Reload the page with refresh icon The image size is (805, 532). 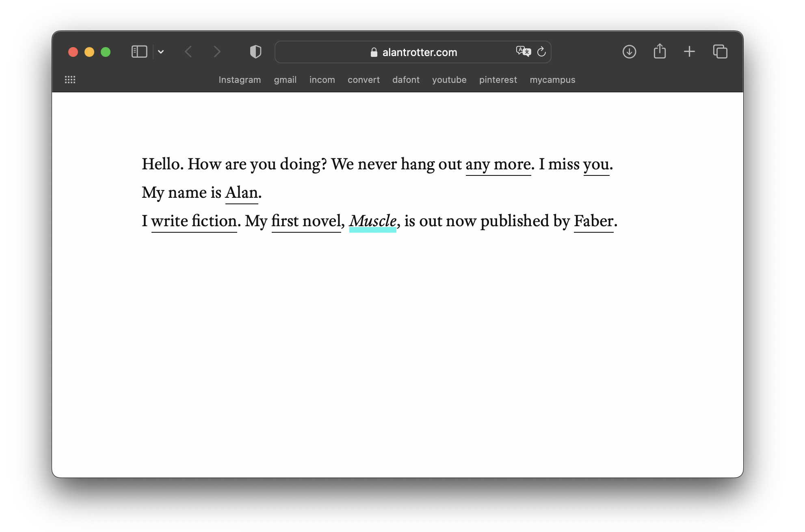[541, 52]
